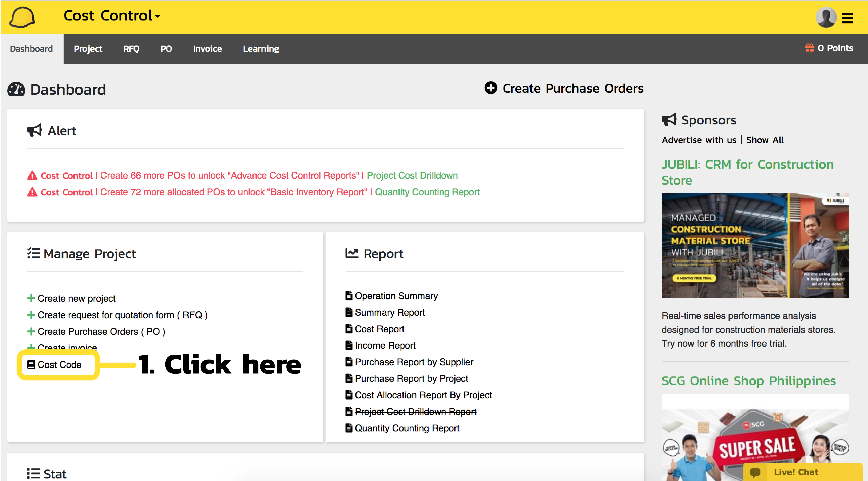This screenshot has width=868, height=481.
Task: Click the Manage Project checklist icon
Action: click(x=34, y=253)
